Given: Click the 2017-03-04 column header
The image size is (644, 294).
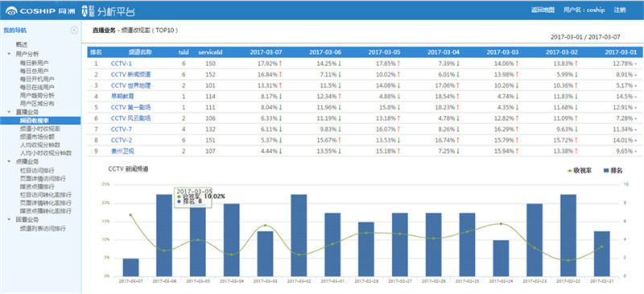Looking at the screenshot, I should tap(444, 52).
